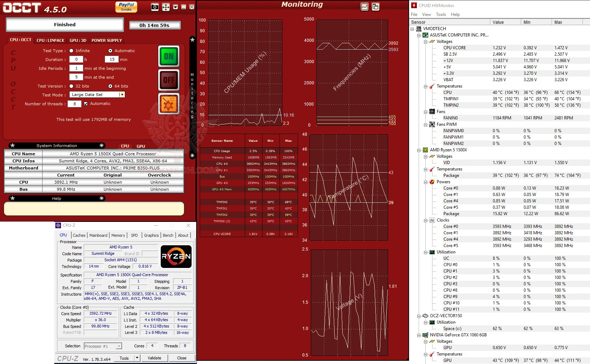Viewport: 590px width, 364px height.
Task: Switch to the CPU : LINPACK tab
Action: [x=50, y=40]
